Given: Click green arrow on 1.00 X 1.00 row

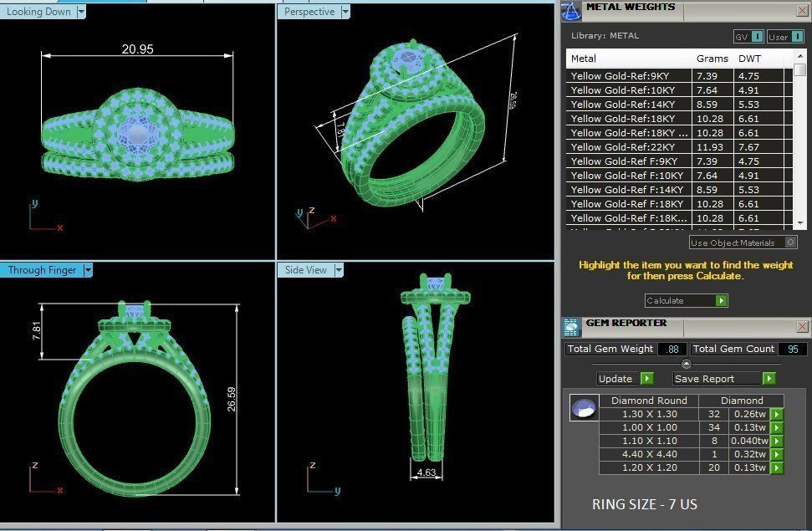Looking at the screenshot, I should 776,427.
